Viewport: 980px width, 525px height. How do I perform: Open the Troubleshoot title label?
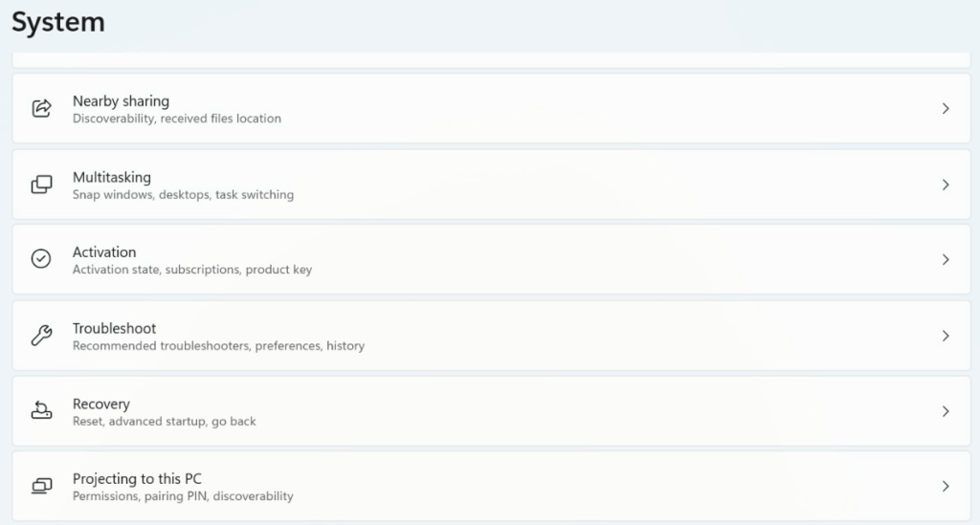click(114, 328)
